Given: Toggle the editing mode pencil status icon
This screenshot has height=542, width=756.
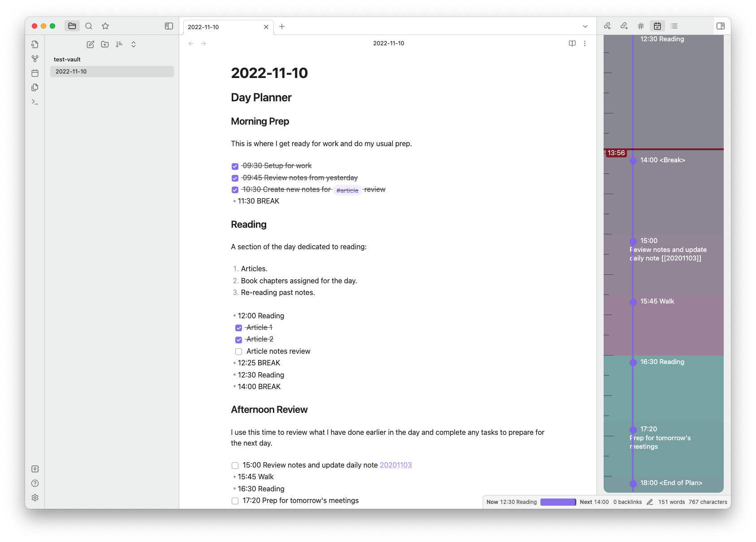Looking at the screenshot, I should [x=650, y=502].
